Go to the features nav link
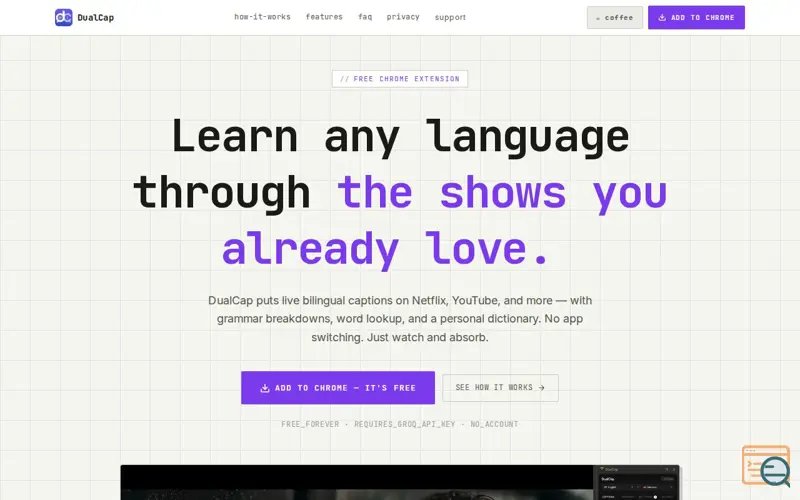The width and height of the screenshot is (800, 500). (x=324, y=17)
